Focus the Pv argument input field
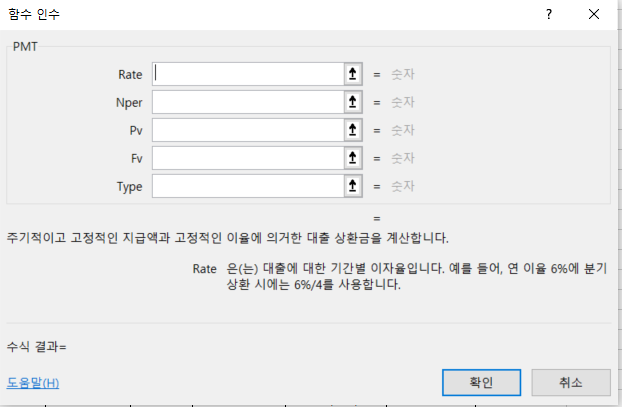The height and width of the screenshot is (407, 622). [x=248, y=130]
